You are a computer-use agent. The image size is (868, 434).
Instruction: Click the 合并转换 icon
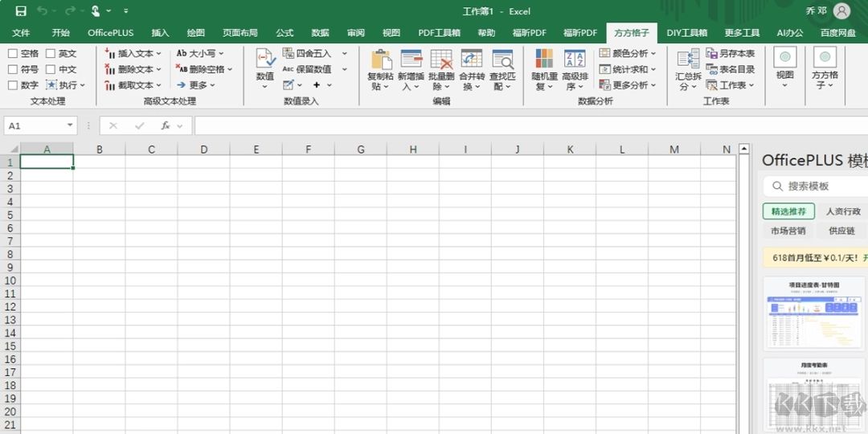[472, 59]
